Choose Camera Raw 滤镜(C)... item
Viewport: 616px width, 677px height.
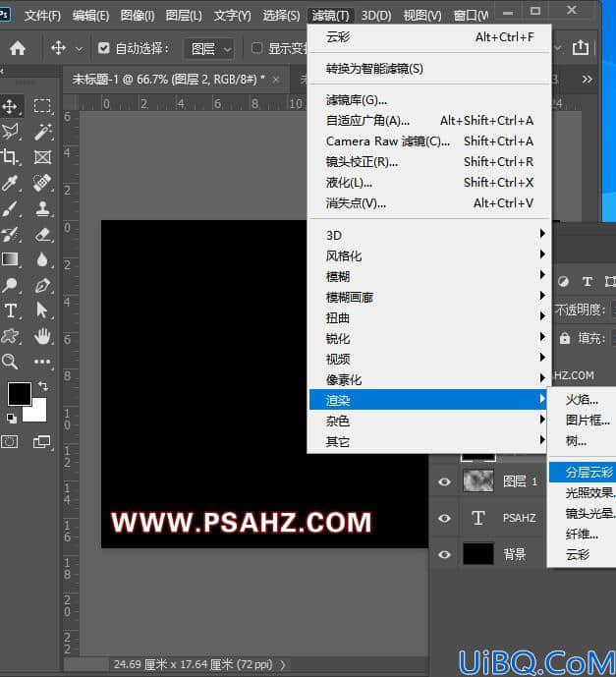pyautogui.click(x=429, y=141)
